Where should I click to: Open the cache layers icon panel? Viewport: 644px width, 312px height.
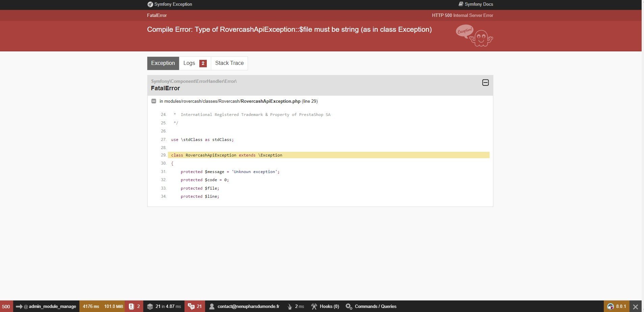150,306
